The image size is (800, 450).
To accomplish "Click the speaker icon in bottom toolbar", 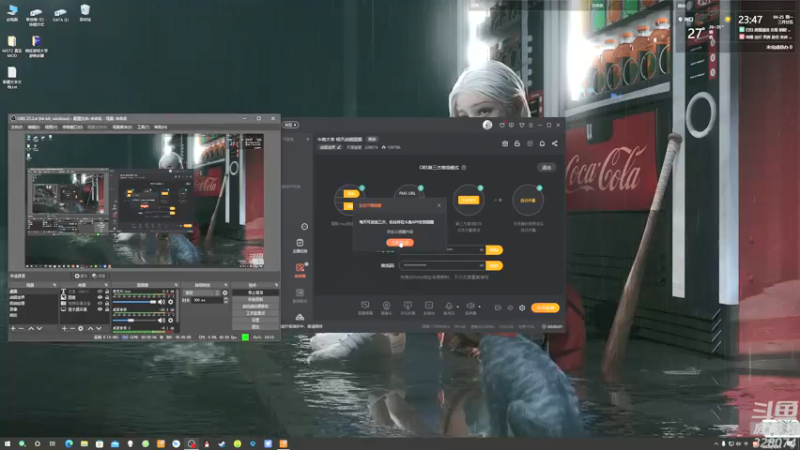I will (x=470, y=306).
